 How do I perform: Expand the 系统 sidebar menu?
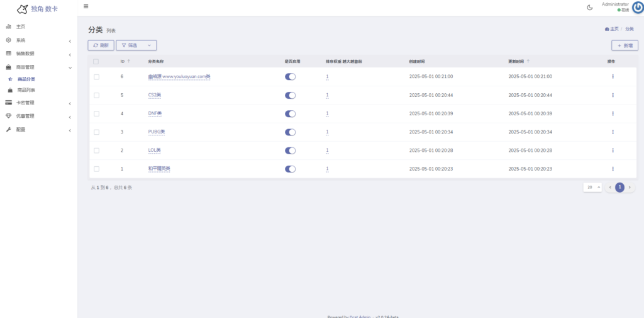38,40
